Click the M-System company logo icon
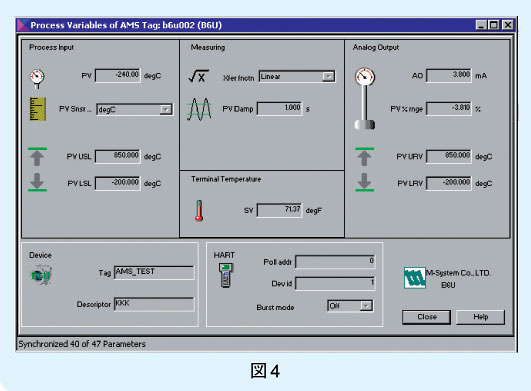 pyautogui.click(x=415, y=278)
